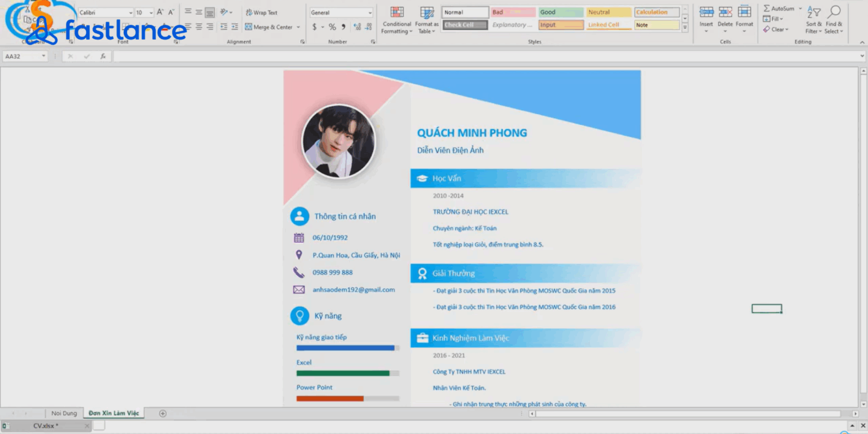Toggle Wrap Text
Image resolution: width=868 pixels, height=434 pixels.
[x=262, y=12]
